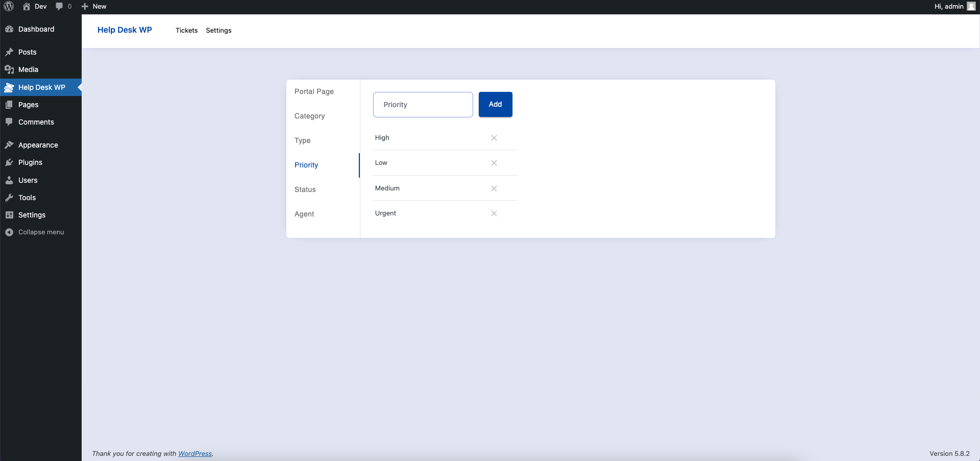Open Tools menu label
980x461 pixels.
tap(27, 198)
